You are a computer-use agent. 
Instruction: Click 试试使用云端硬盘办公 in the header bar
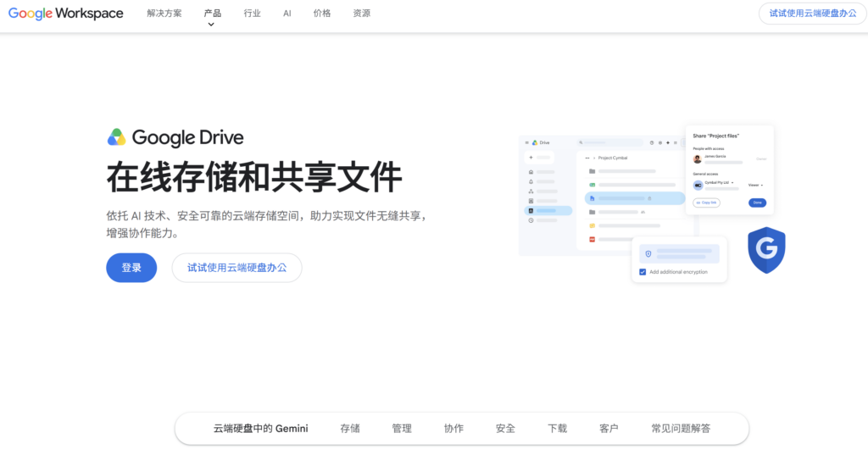[x=813, y=14]
